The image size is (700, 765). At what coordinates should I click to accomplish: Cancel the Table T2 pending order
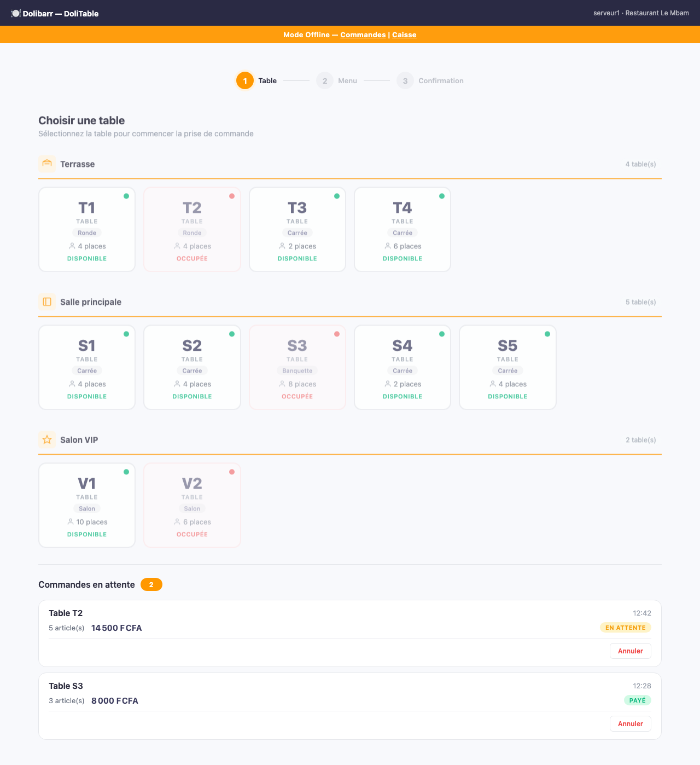click(631, 651)
